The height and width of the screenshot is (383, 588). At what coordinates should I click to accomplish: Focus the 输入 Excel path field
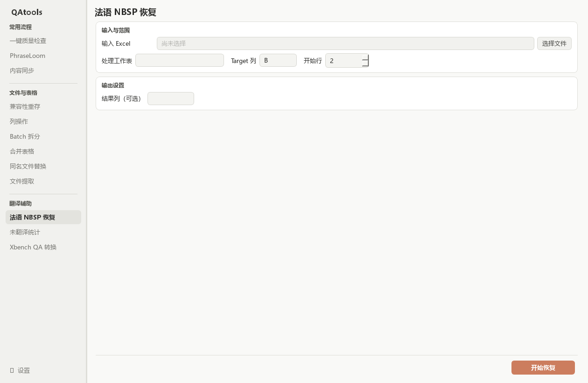point(345,43)
